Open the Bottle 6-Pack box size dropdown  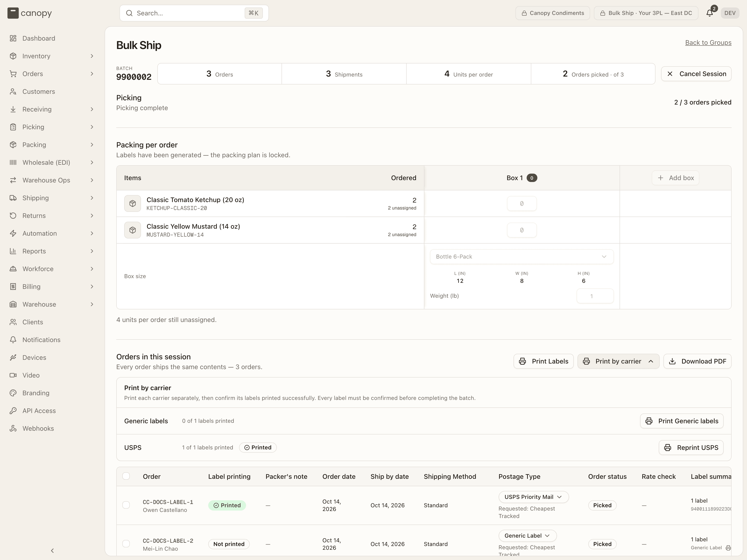pyautogui.click(x=521, y=256)
